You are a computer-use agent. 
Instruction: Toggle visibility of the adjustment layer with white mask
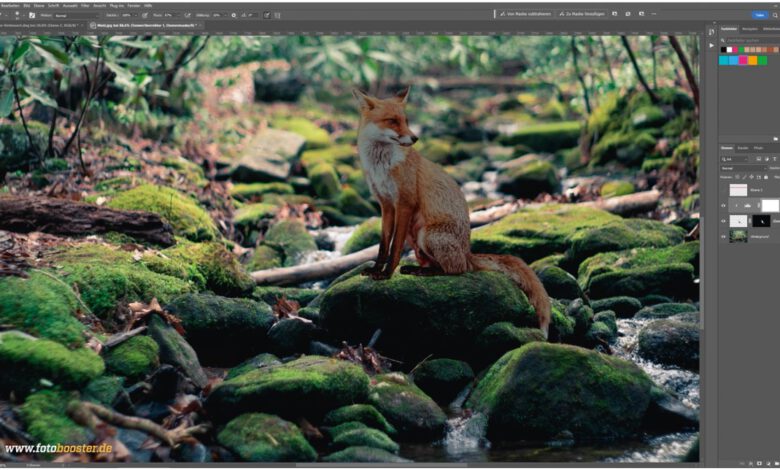[x=723, y=205]
